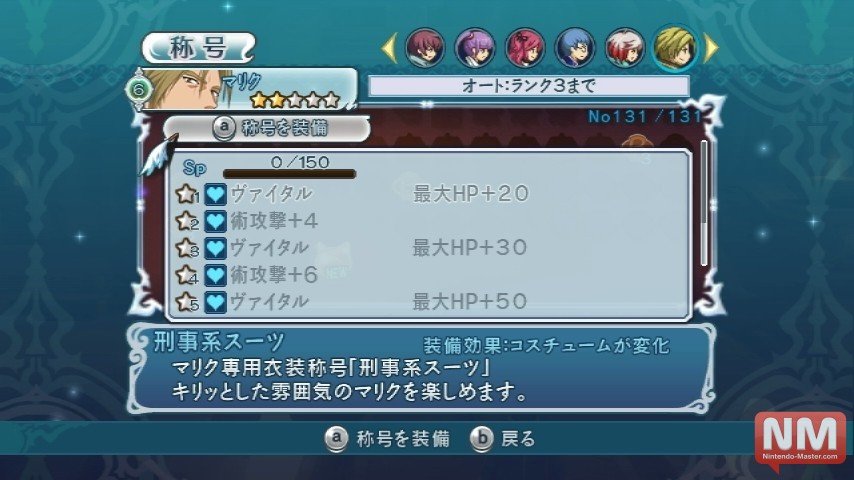The image size is (854, 480).
Task: Click the left yellow arrow beside portraits
Action: click(x=389, y=48)
